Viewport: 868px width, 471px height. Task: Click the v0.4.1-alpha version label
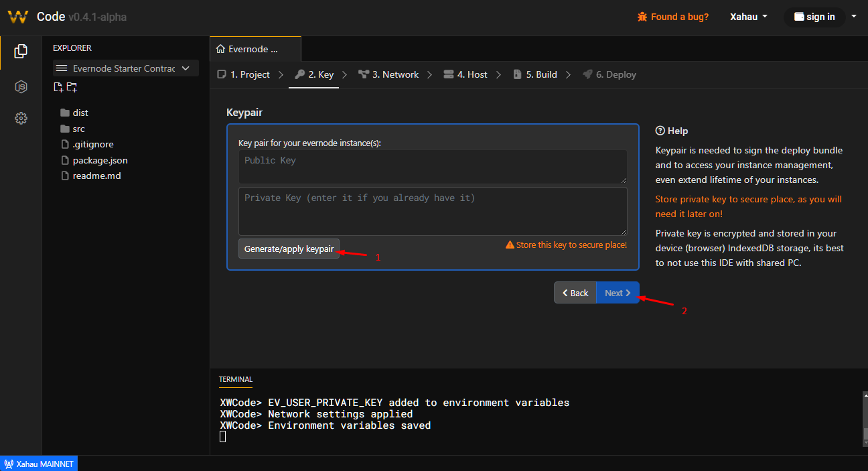(97, 17)
